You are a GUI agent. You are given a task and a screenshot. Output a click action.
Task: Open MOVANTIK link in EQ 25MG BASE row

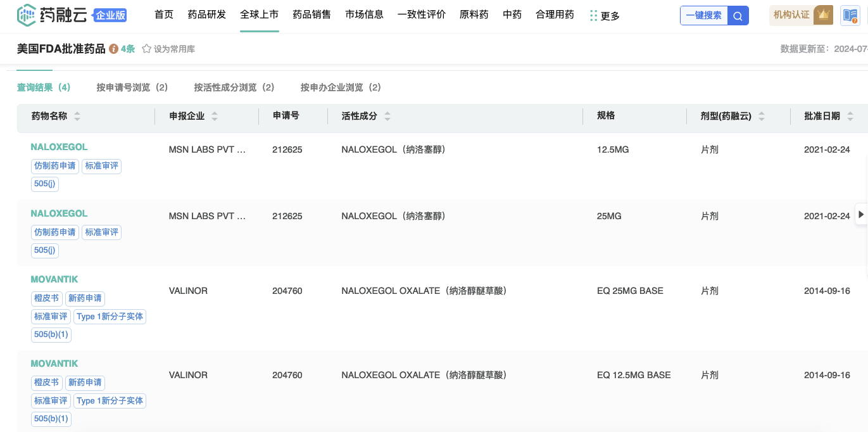point(54,279)
